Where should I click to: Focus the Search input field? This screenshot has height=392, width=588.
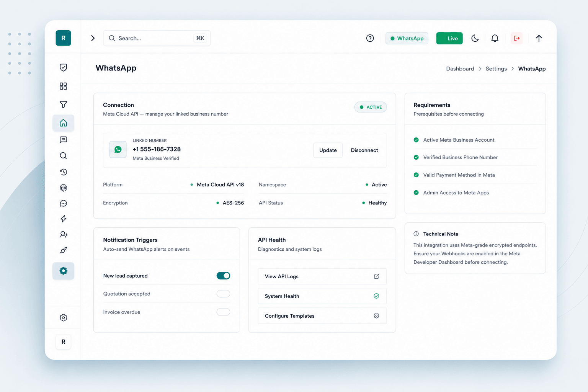click(157, 38)
